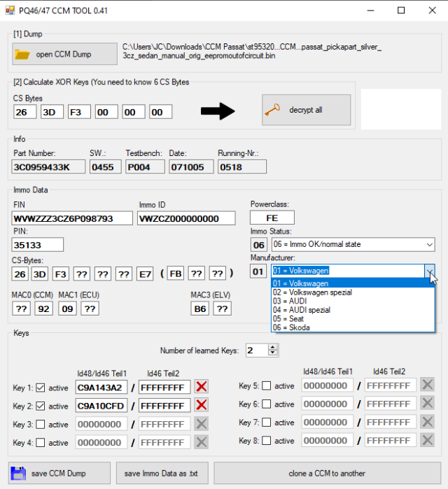Click save Immo Data as .txt
The width and height of the screenshot is (448, 489).
[162, 474]
